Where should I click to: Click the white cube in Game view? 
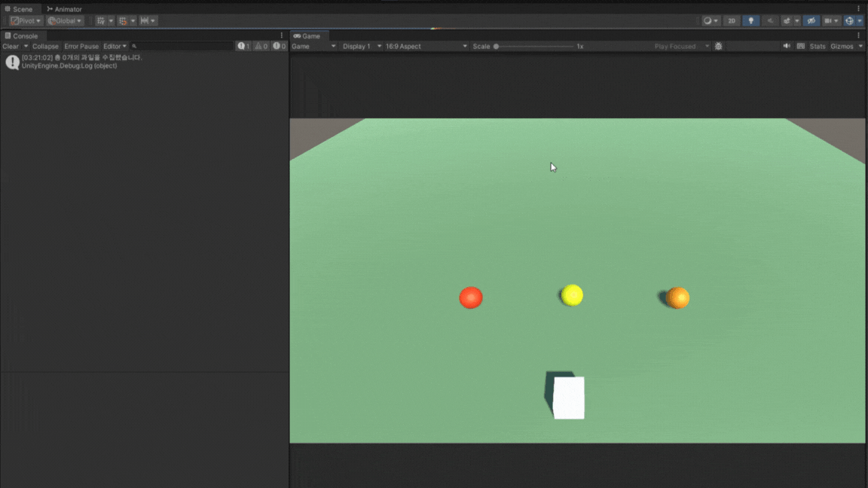pos(569,398)
